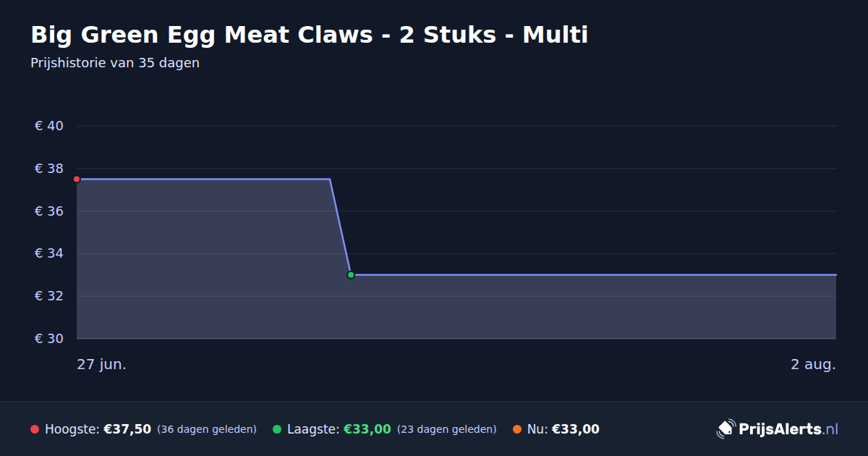This screenshot has width=868, height=456.
Task: Click the Laagste €33,00 price value
Action: (367, 429)
